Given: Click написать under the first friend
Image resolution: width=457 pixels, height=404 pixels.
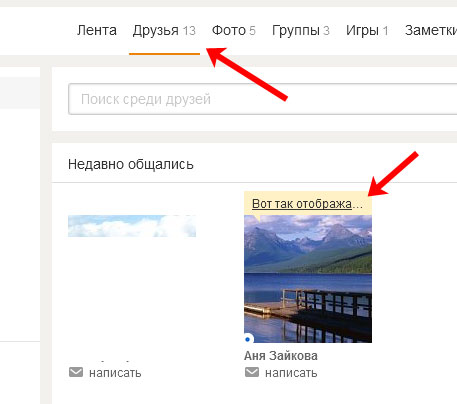Looking at the screenshot, I should pyautogui.click(x=115, y=373).
